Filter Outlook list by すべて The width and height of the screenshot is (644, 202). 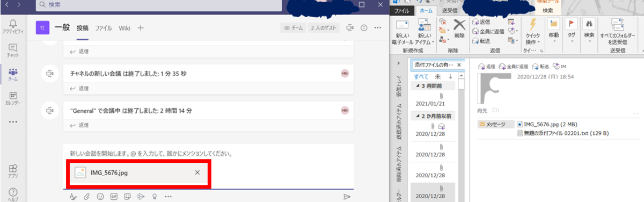[x=421, y=76]
